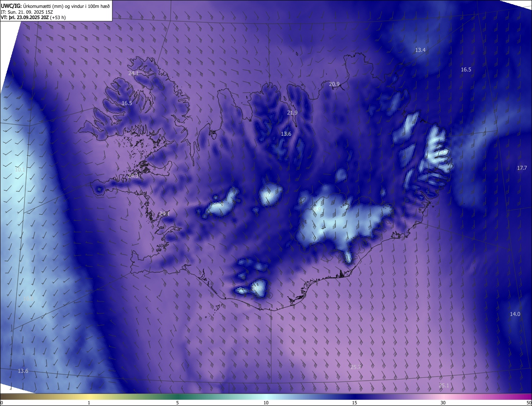Image resolution: width=532 pixels, height=406 pixels.
Task: Click the 16.5 value inside the Westfjords
Action: pyautogui.click(x=127, y=103)
